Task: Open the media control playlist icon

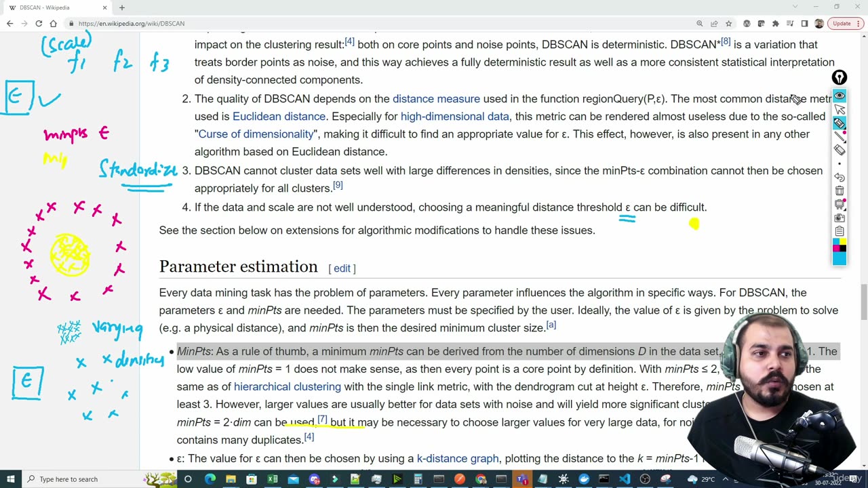Action: pyautogui.click(x=790, y=24)
